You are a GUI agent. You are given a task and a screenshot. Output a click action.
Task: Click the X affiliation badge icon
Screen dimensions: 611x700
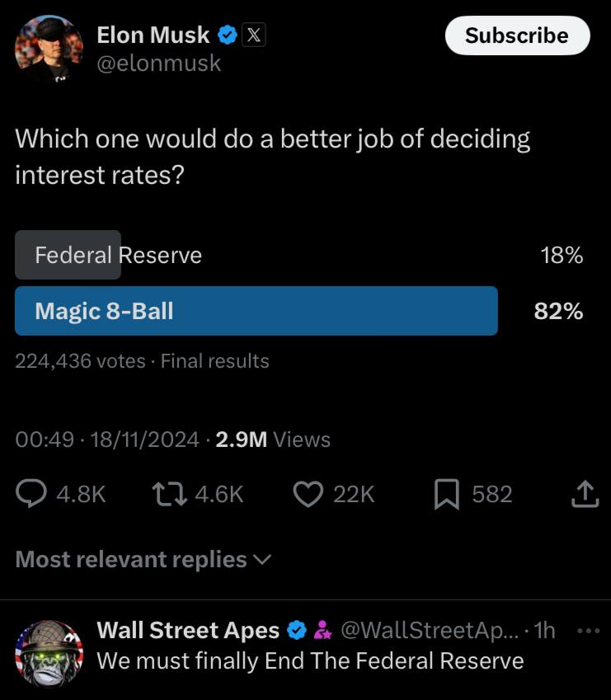coord(253,35)
